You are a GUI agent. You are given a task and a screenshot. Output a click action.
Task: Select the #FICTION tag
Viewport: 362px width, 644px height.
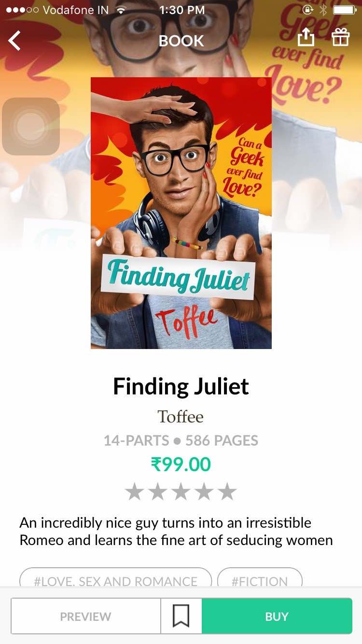(260, 579)
